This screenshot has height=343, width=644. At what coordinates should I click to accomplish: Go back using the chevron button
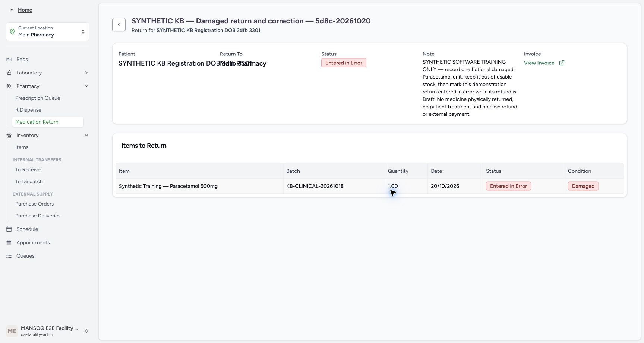(119, 25)
